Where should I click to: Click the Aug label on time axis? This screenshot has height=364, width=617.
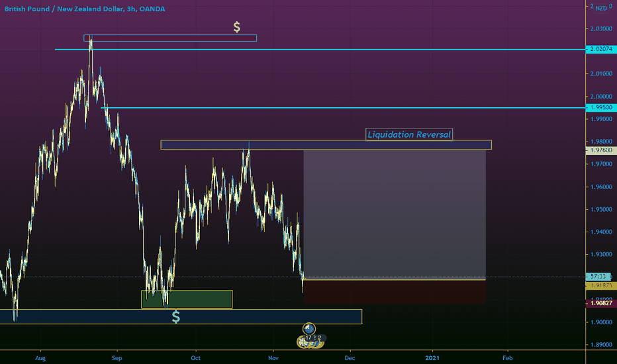click(x=40, y=357)
